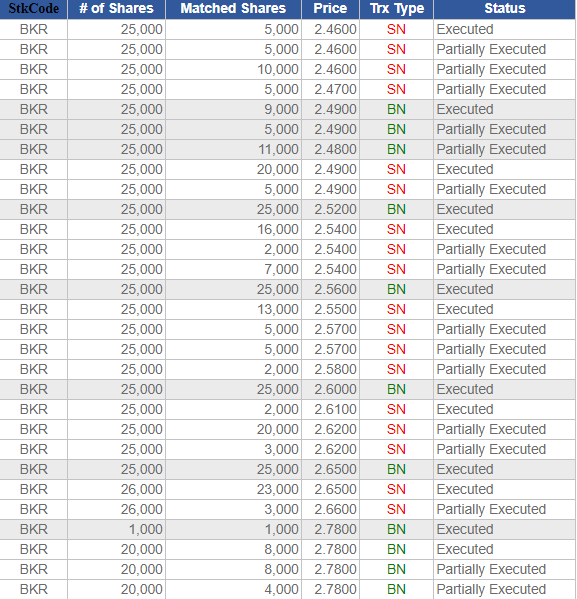The image size is (577, 599).
Task: Select the BN row priced 2.5200
Action: [288, 209]
